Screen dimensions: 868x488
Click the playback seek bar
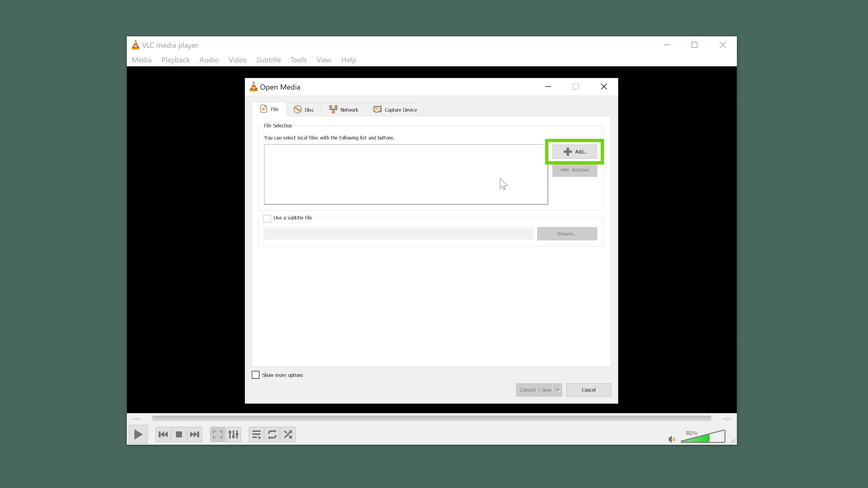pyautogui.click(x=432, y=418)
